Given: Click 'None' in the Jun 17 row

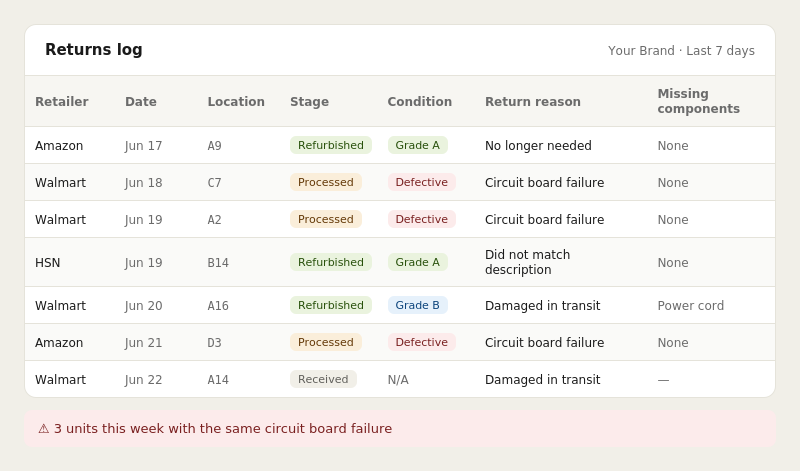Looking at the screenshot, I should (x=673, y=145).
